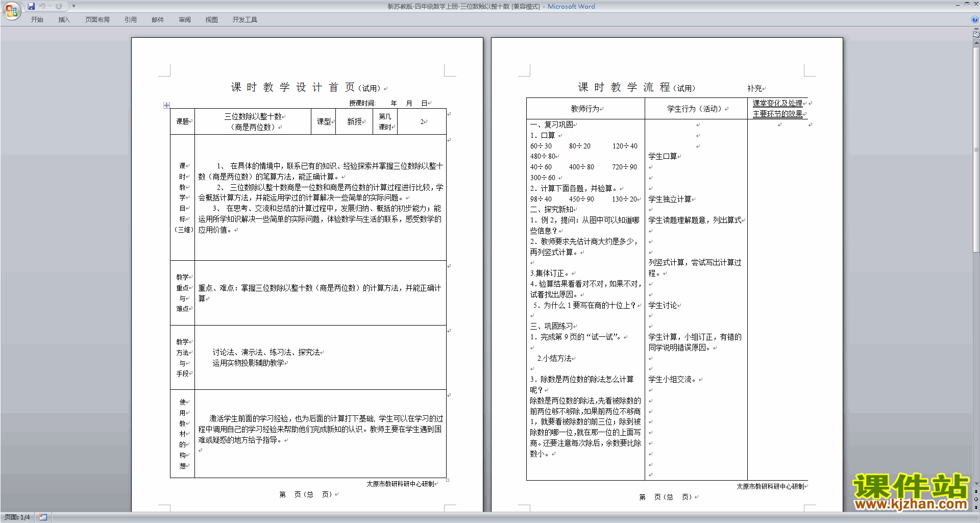Click the 新授 lesson type cell
980x523 pixels.
pos(354,121)
